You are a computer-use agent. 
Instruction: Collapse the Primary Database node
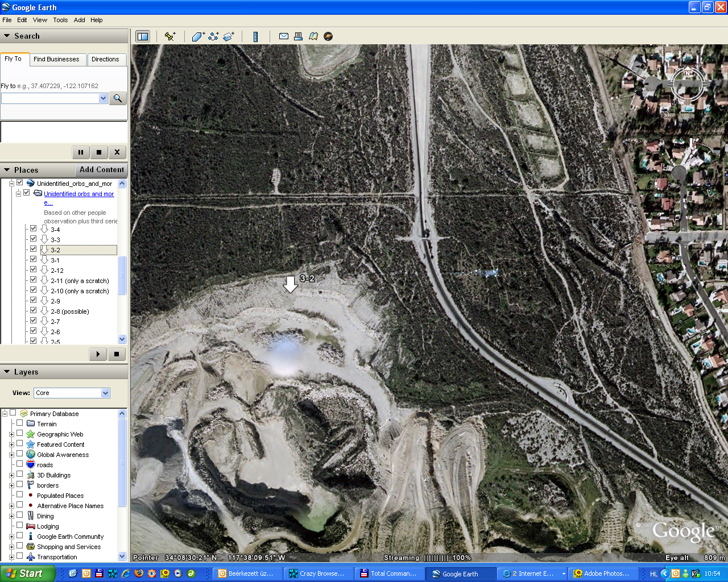(5, 414)
